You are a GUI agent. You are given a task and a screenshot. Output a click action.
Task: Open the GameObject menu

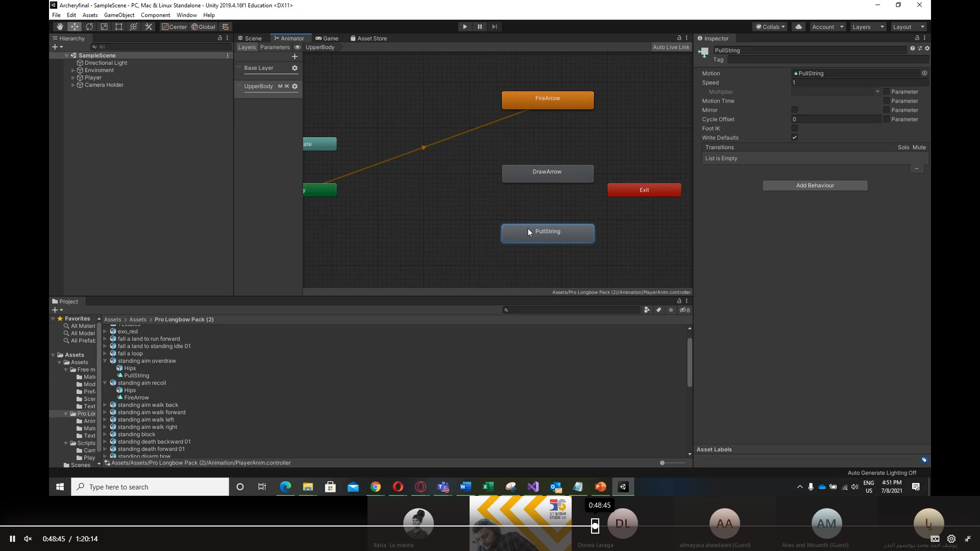pyautogui.click(x=119, y=15)
